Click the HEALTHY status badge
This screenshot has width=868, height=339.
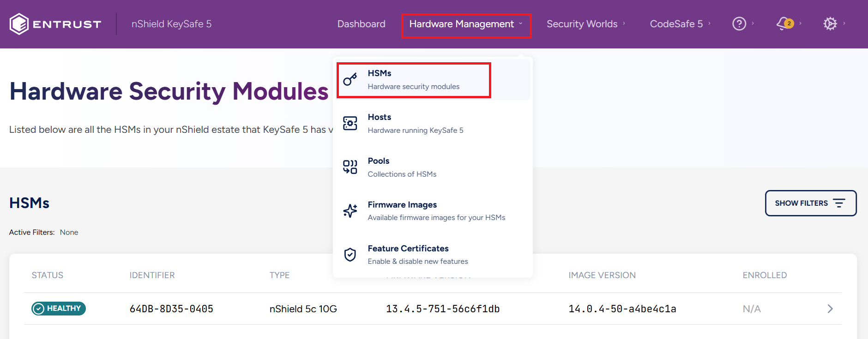(x=59, y=309)
